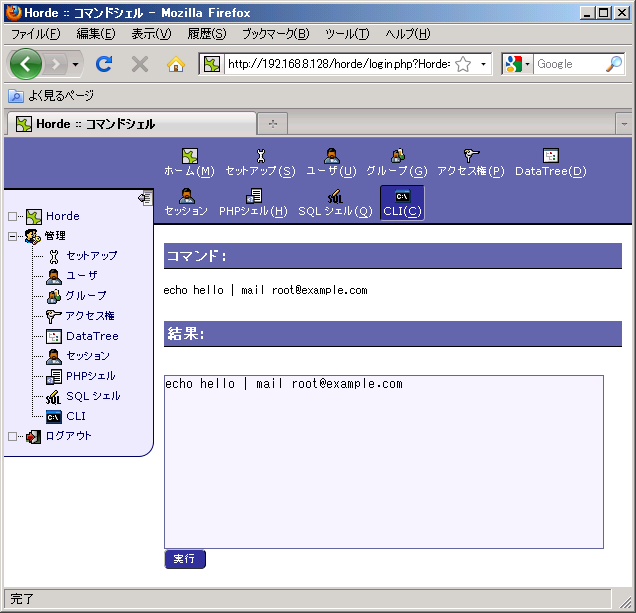Open PHPシェル(H) icon in top menu

(254, 196)
